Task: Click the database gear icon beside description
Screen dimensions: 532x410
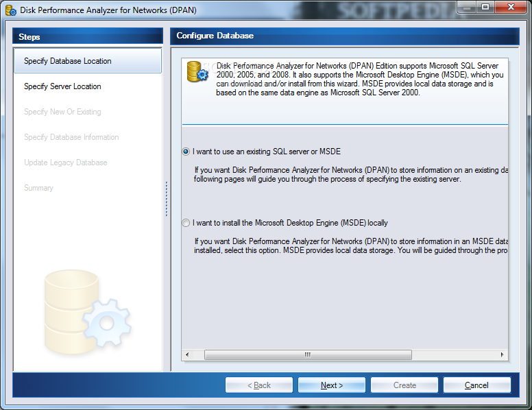Action: point(197,71)
